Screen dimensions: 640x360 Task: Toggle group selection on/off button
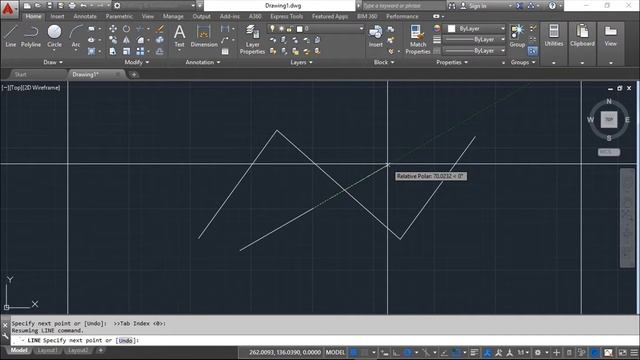click(532, 51)
